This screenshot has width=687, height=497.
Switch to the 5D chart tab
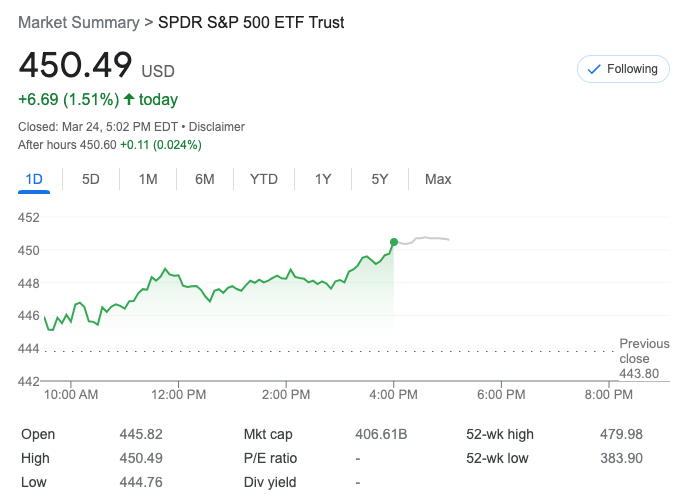click(x=91, y=179)
